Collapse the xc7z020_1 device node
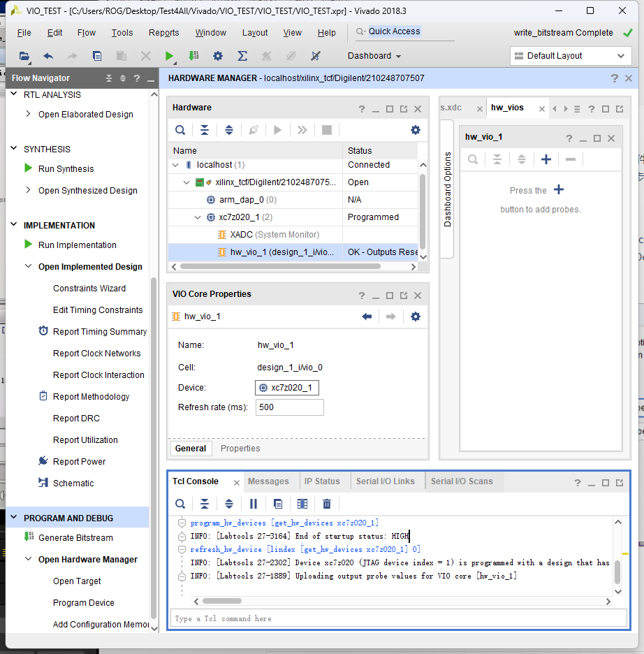The height and width of the screenshot is (654, 644). (x=198, y=217)
